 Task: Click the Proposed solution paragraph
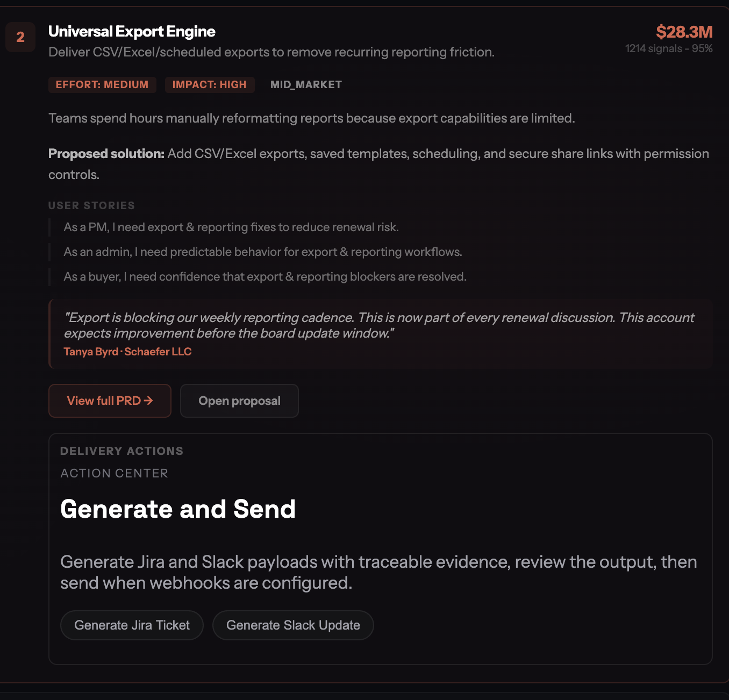point(379,164)
